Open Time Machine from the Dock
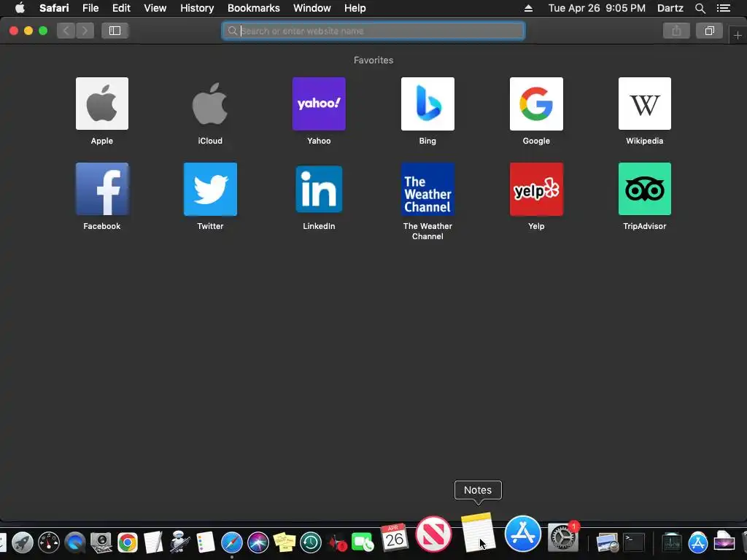 [x=311, y=542]
